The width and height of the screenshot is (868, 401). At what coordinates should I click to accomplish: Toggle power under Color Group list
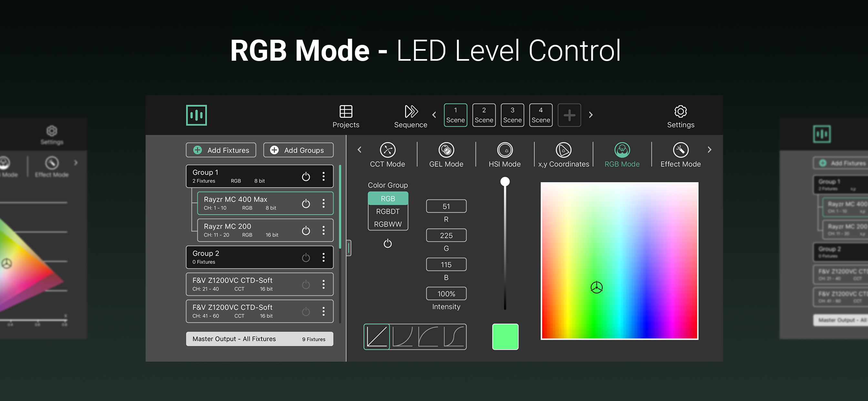coord(387,243)
